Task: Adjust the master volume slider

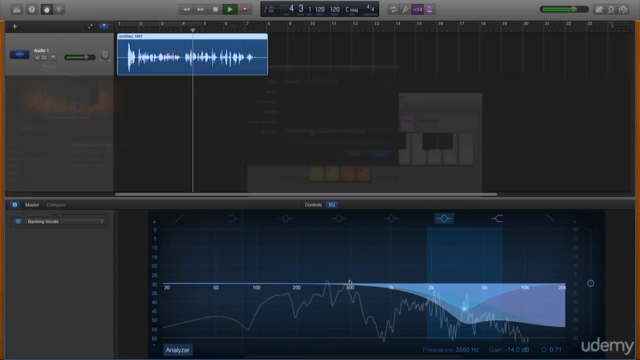Action: click(x=564, y=9)
